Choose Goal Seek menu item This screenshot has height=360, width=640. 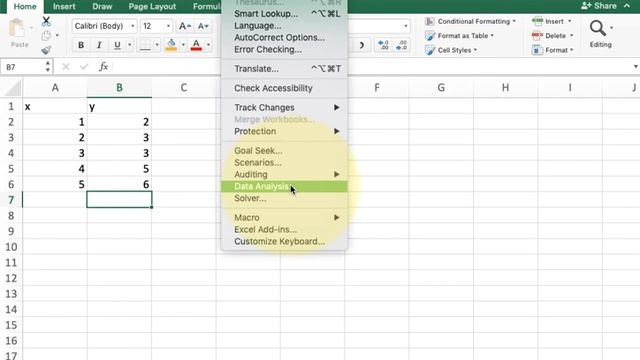pyautogui.click(x=284, y=151)
